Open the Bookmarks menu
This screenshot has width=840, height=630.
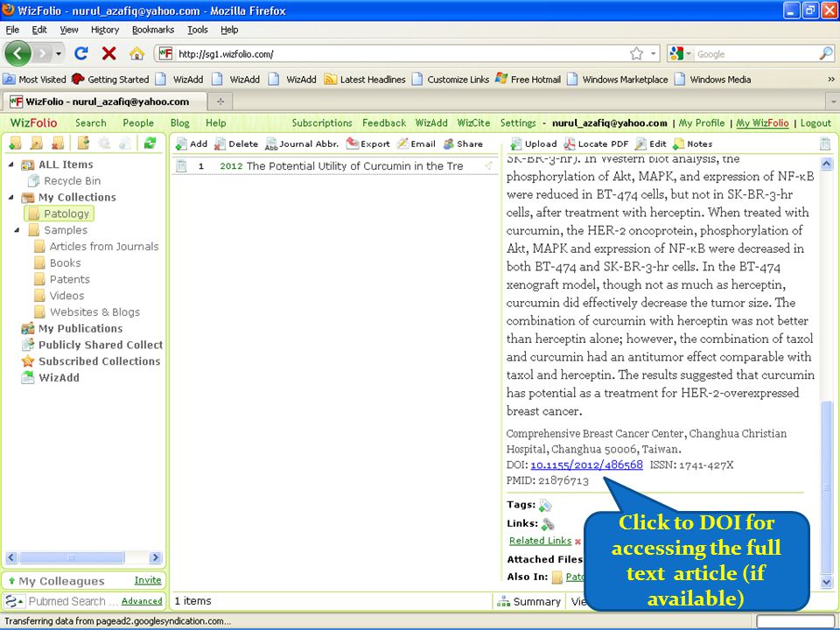pyautogui.click(x=153, y=30)
